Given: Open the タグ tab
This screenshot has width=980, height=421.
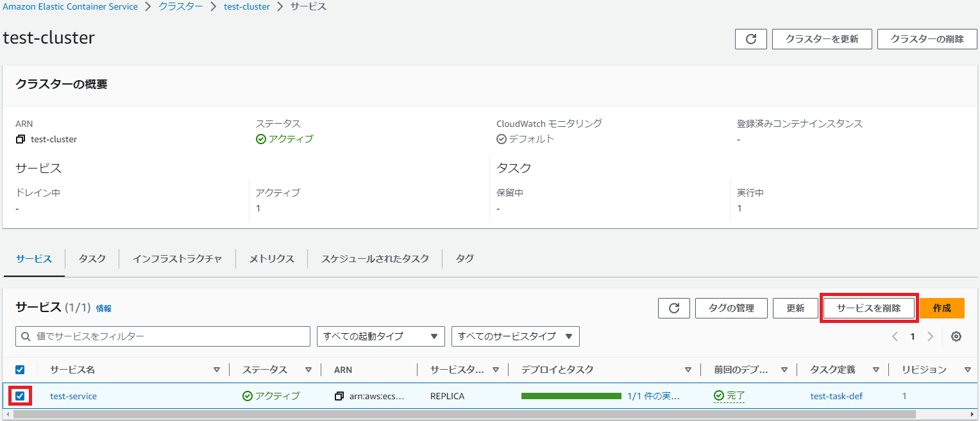Looking at the screenshot, I should [465, 259].
